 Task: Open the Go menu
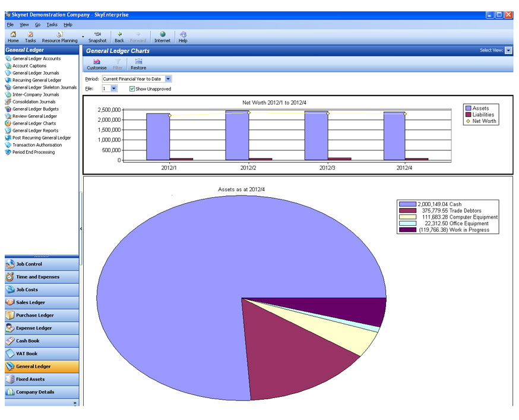click(37, 24)
